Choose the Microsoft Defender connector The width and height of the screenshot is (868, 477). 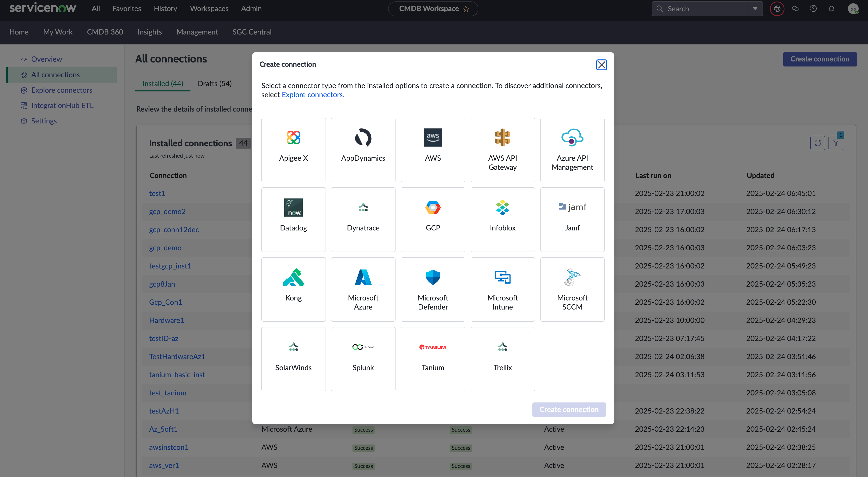click(x=433, y=289)
